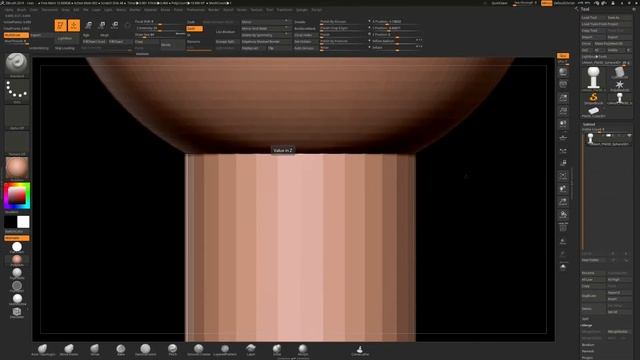Toggle the Transp transparency icon

pos(563,242)
